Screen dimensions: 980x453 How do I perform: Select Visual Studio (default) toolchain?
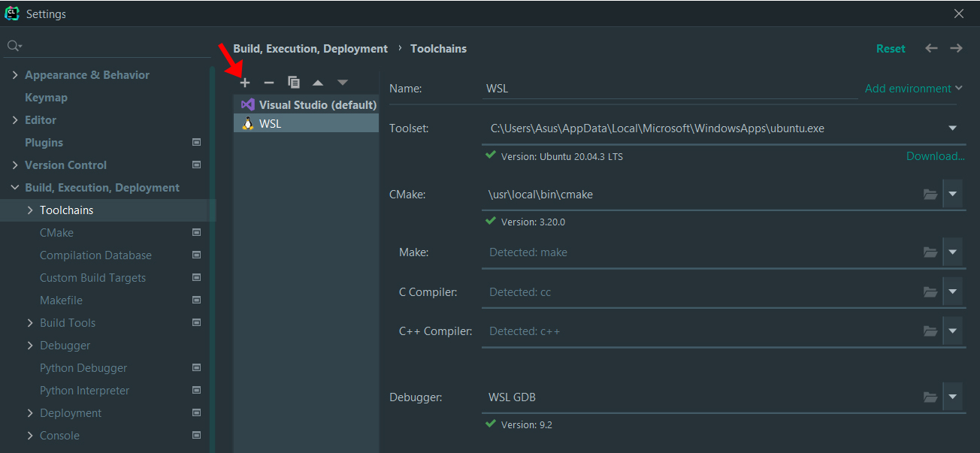pyautogui.click(x=306, y=104)
